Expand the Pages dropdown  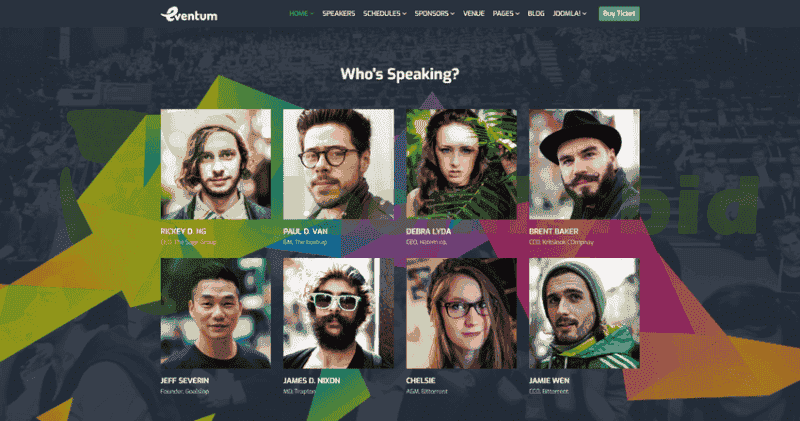[x=506, y=14]
